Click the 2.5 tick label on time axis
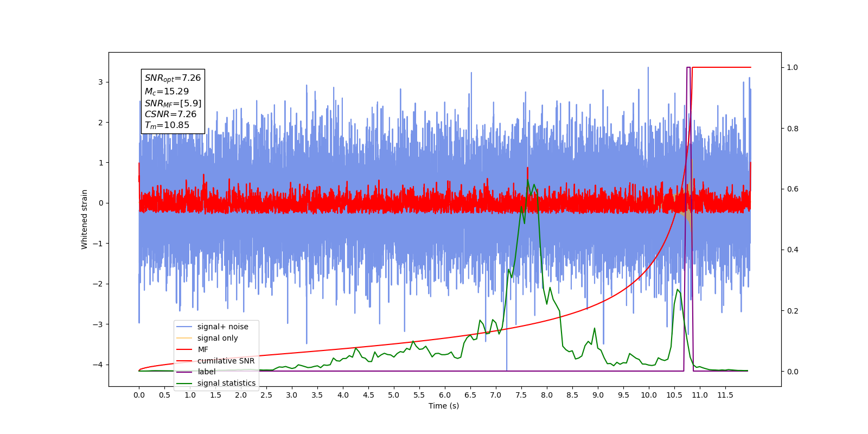Image resolution: width=868 pixels, height=434 pixels. point(266,395)
